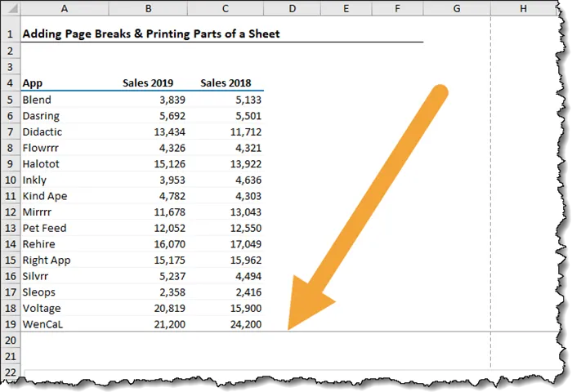The height and width of the screenshot is (392, 572).
Task: Select the cell containing 24,200
Action: click(x=245, y=324)
